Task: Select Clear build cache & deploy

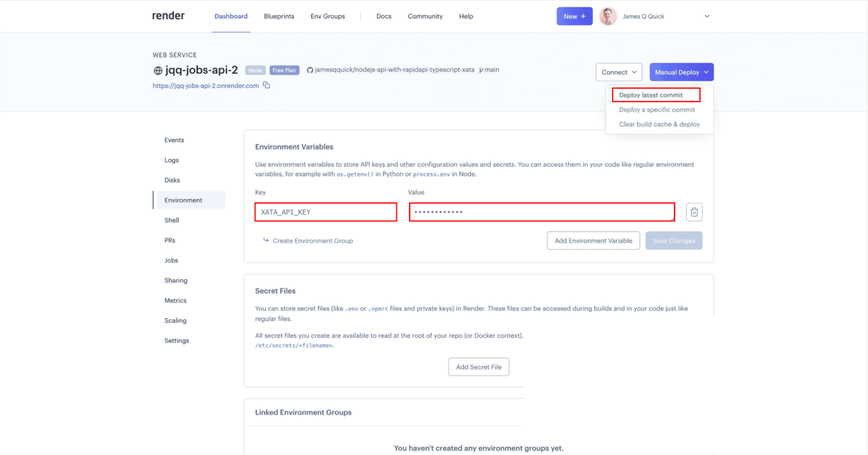Action: click(659, 124)
